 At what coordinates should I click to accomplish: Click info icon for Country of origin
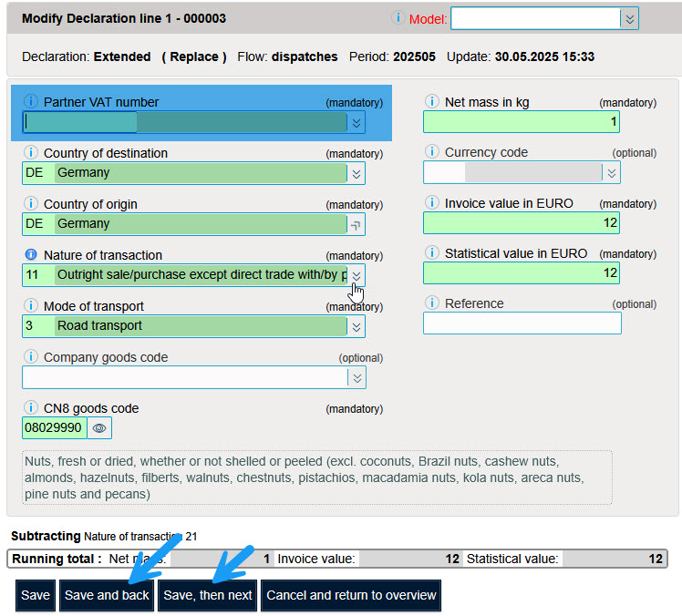(30, 203)
